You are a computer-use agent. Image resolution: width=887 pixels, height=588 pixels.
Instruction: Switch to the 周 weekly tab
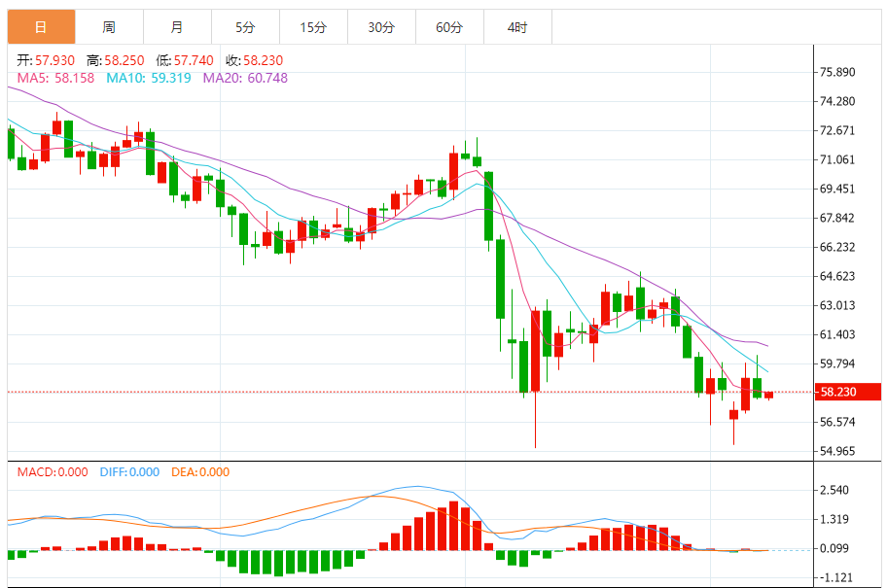pyautogui.click(x=109, y=27)
